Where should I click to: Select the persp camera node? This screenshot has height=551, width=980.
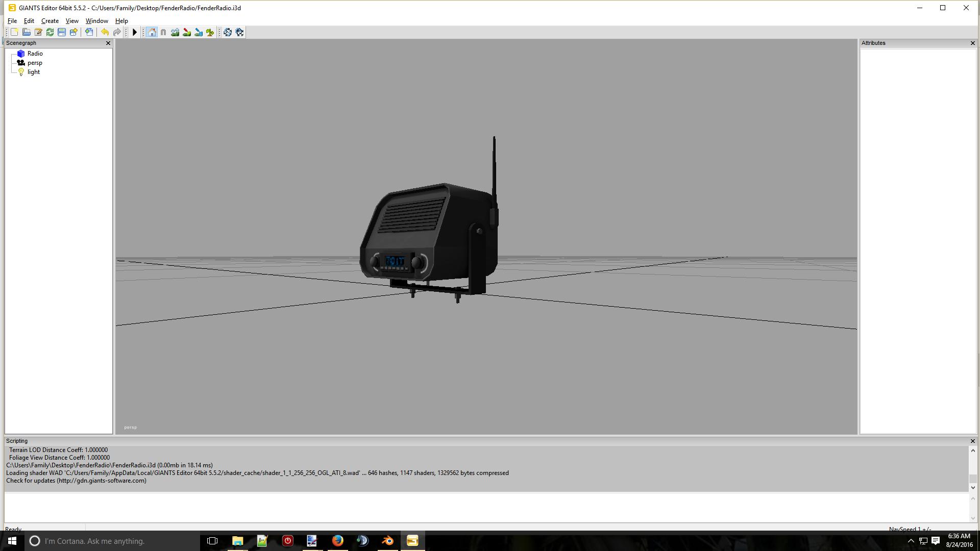click(35, 63)
